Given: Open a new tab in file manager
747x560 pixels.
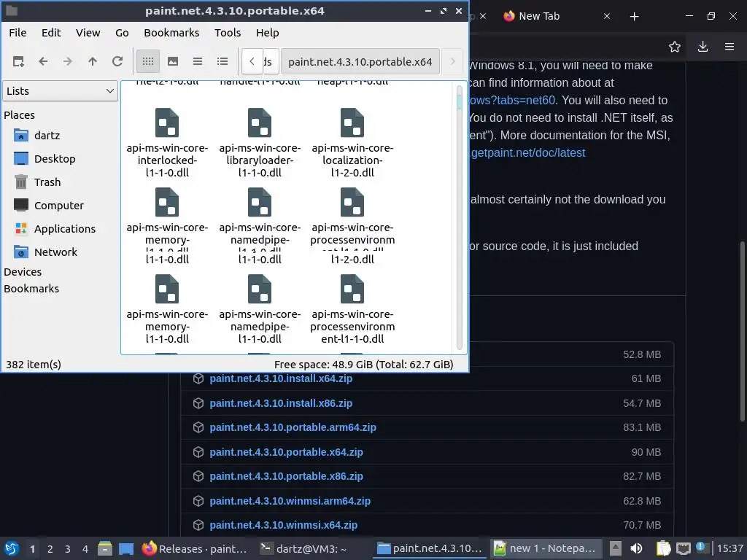Looking at the screenshot, I should coord(18,61).
